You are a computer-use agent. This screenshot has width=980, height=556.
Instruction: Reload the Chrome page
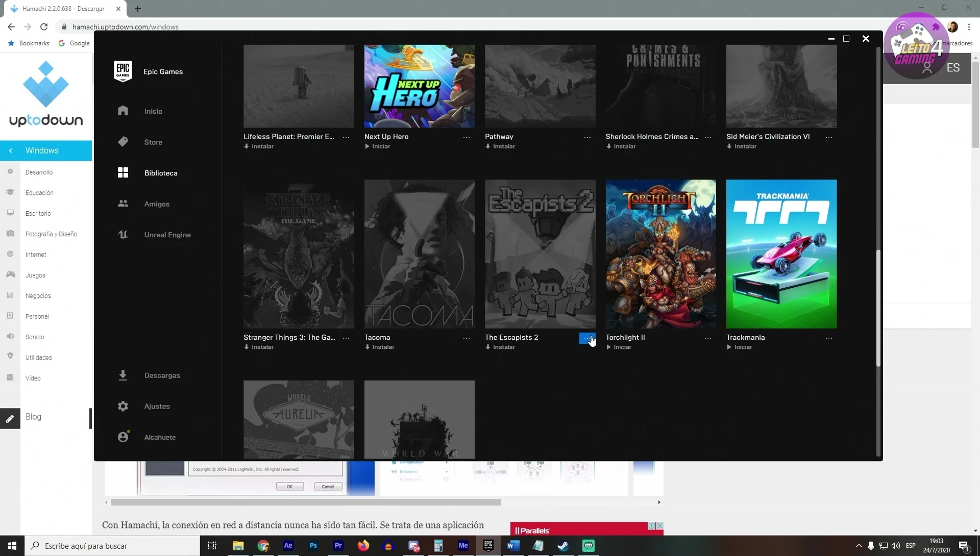[44, 27]
